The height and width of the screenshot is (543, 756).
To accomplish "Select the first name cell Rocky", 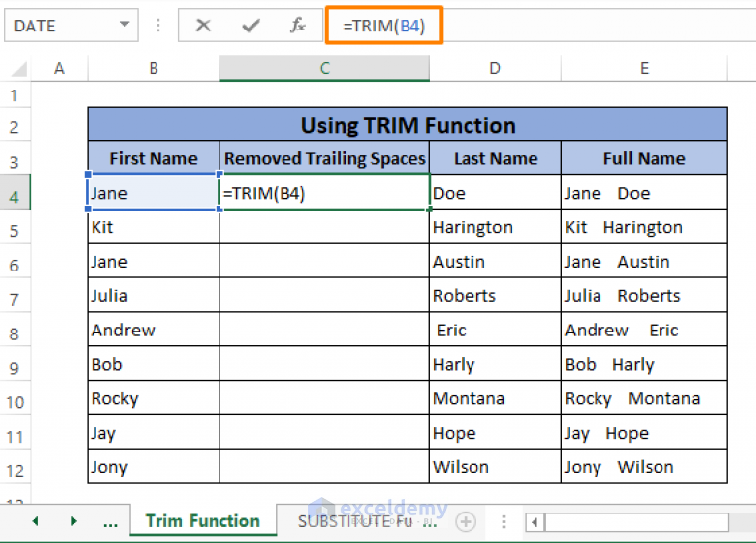I will coord(154,398).
